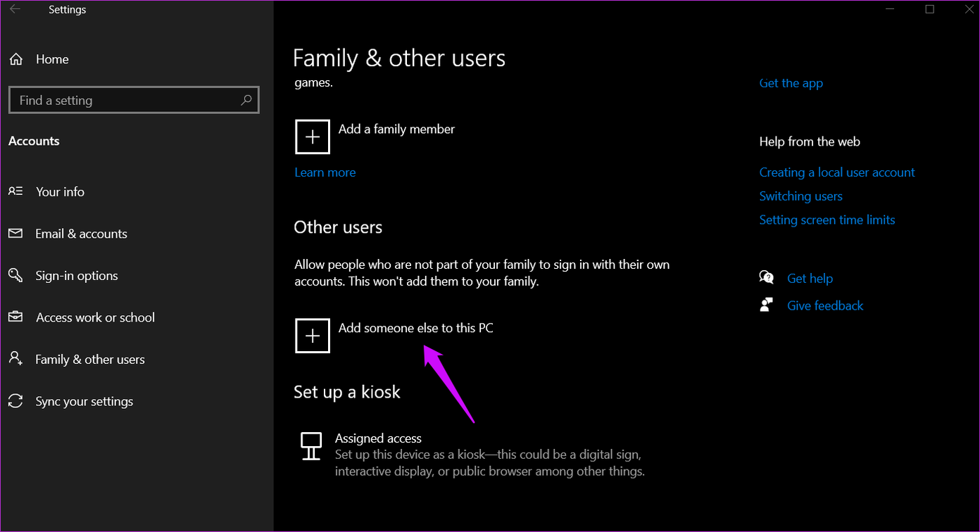Open Email & accounts from the sidebar
Screen dimensions: 980x532
tap(81, 233)
